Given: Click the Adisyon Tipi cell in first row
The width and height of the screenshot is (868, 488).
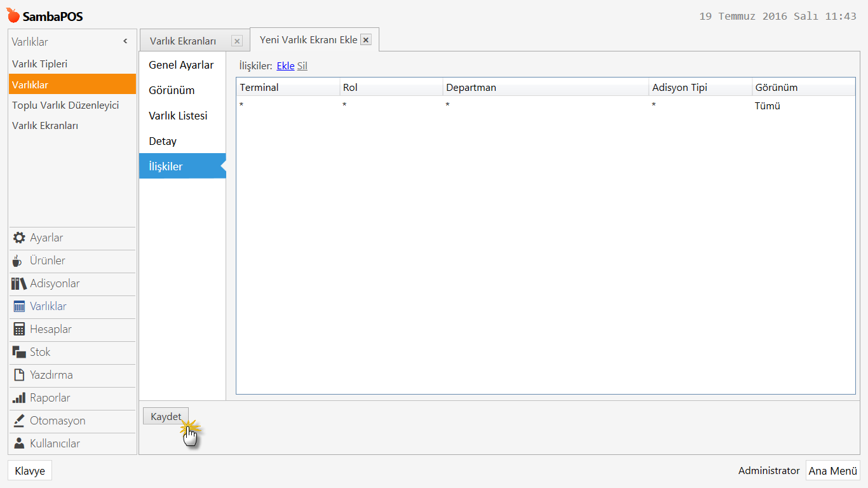Looking at the screenshot, I should click(x=701, y=105).
